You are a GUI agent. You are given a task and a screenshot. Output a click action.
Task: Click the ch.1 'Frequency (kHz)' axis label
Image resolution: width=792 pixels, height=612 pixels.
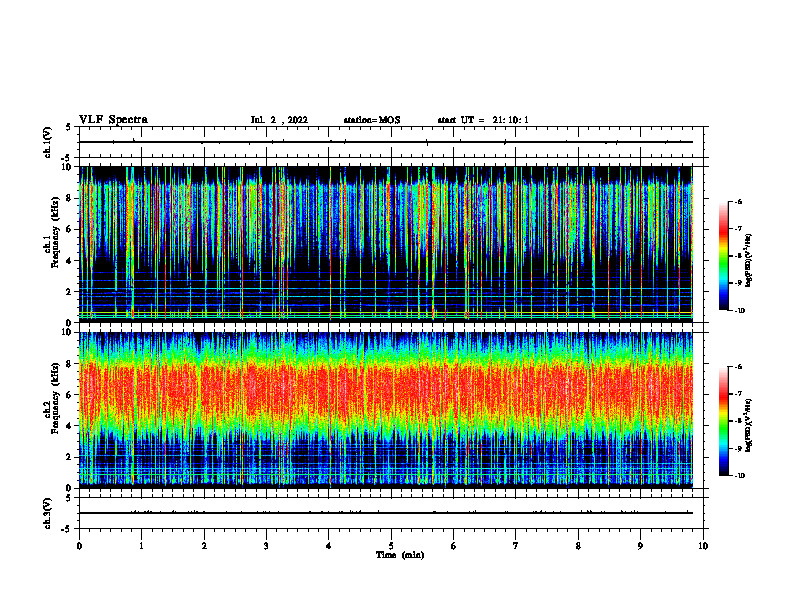point(55,232)
